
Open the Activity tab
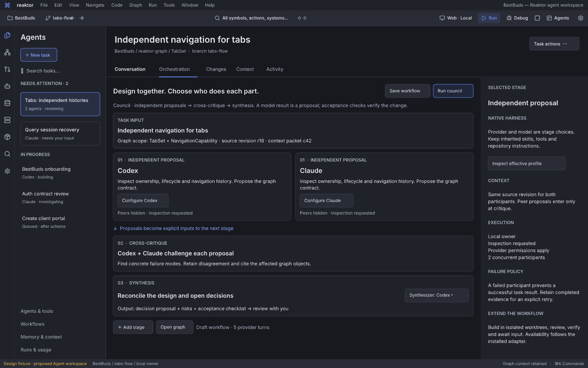click(x=275, y=69)
